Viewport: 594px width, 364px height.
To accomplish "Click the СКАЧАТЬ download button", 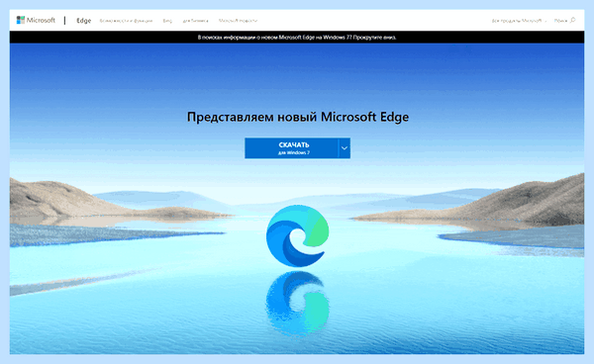I will point(291,148).
